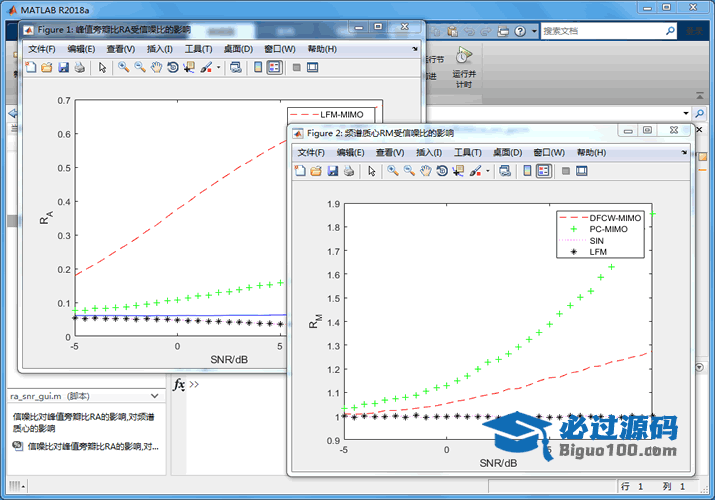Open 编辑(E) menu in Figure 1
The image size is (715, 500).
coord(81,49)
